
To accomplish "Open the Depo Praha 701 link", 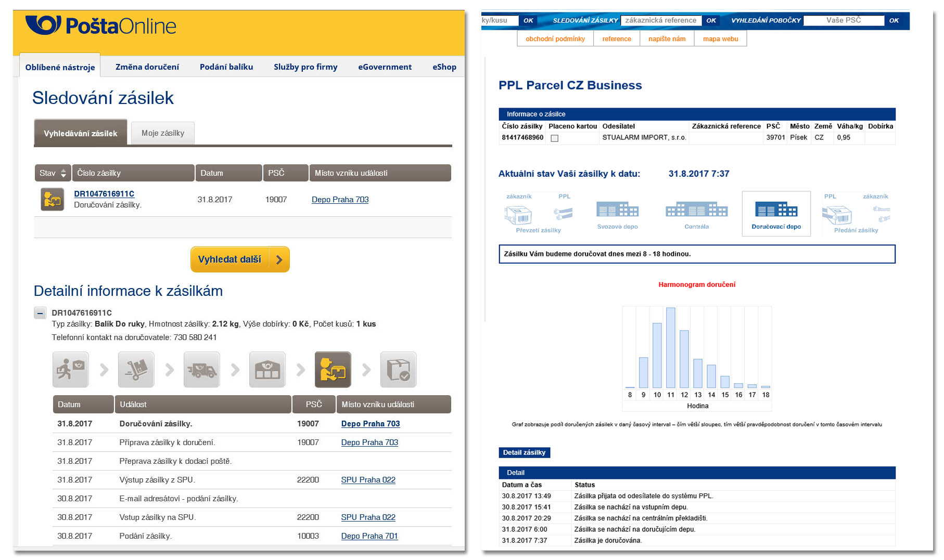I will tap(369, 536).
